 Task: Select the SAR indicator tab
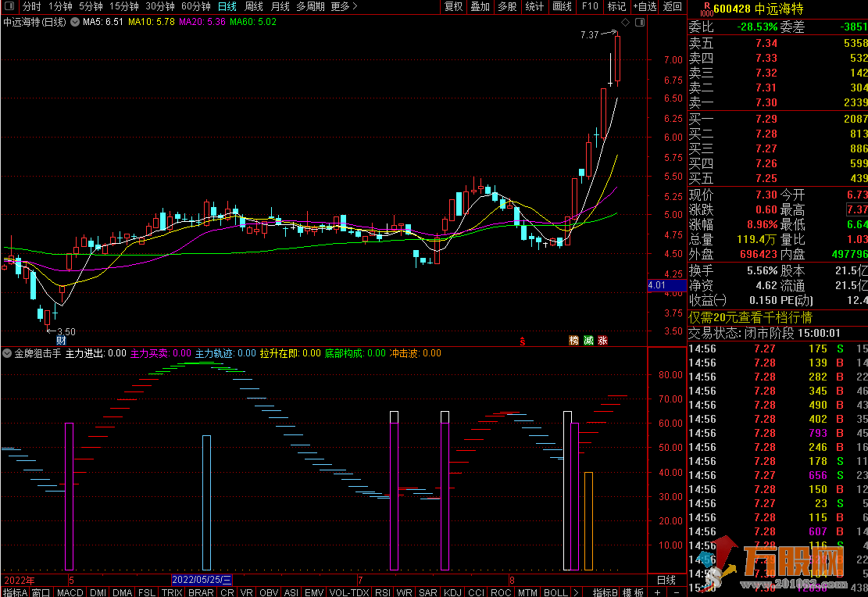[428, 592]
